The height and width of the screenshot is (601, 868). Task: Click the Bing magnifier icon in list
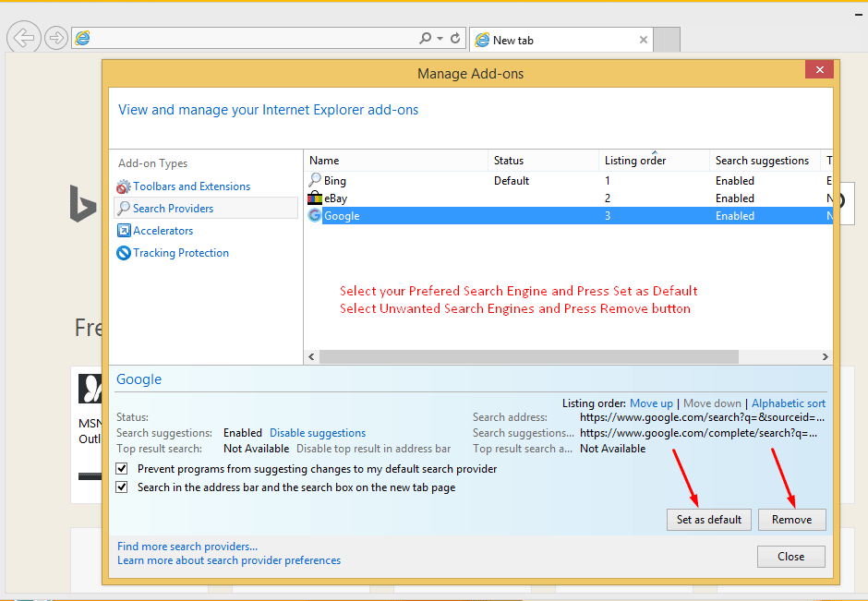point(315,180)
